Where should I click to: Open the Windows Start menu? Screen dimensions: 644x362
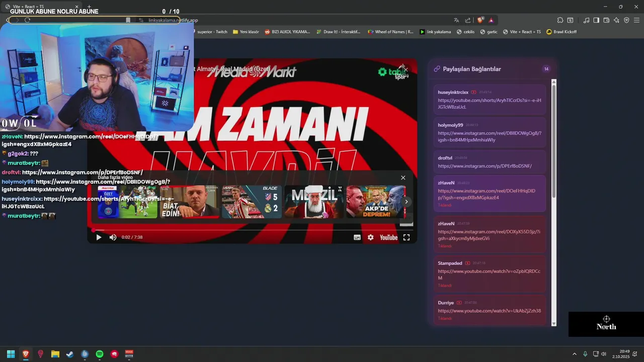11,354
